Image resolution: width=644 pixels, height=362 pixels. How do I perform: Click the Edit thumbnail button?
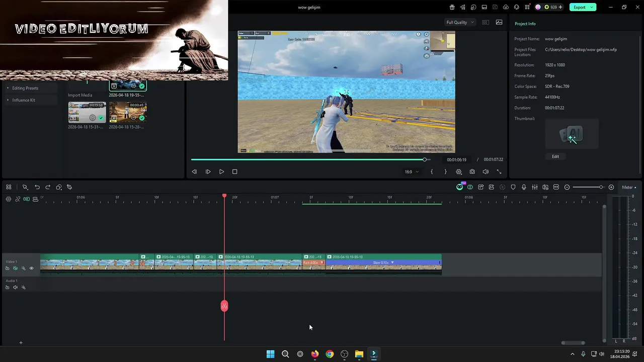point(555,156)
